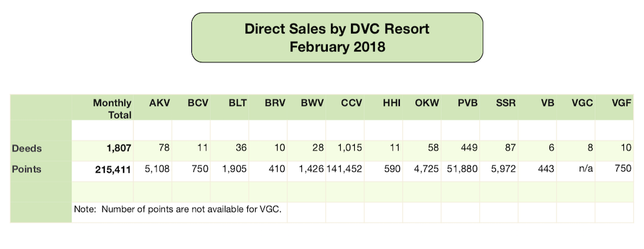Select the 215,411 monthly points total
This screenshot has width=644, height=249.
[113, 169]
